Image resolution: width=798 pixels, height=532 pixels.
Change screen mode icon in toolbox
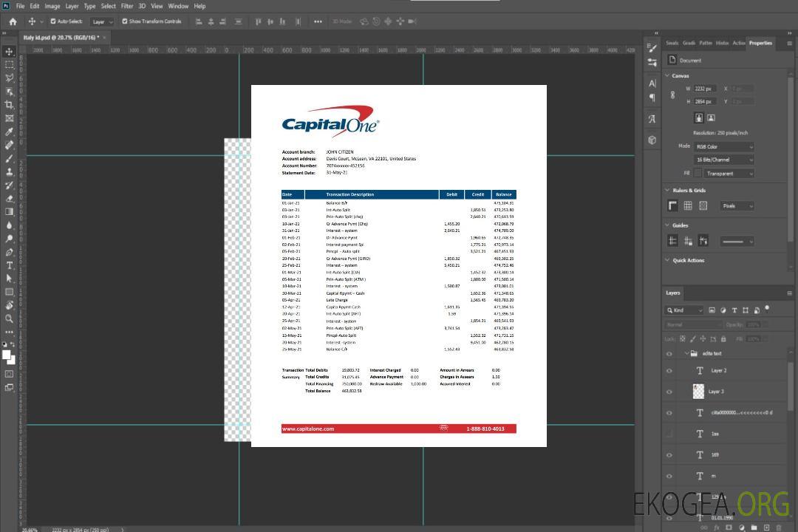pyautogui.click(x=9, y=387)
